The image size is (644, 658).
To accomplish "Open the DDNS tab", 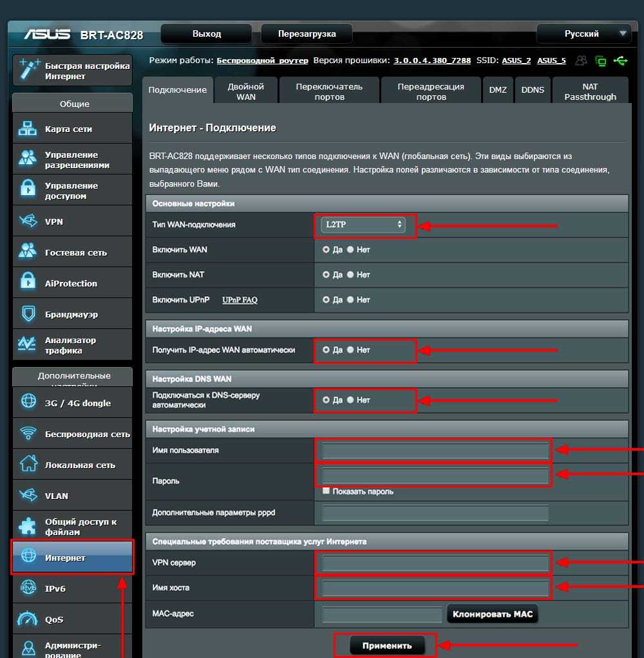I will tap(533, 90).
